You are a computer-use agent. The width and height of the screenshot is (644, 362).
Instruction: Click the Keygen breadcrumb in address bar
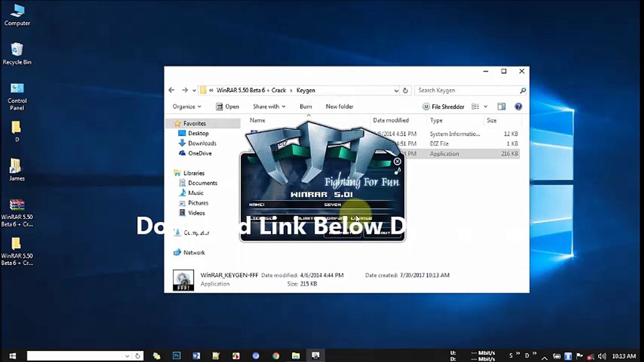(306, 90)
